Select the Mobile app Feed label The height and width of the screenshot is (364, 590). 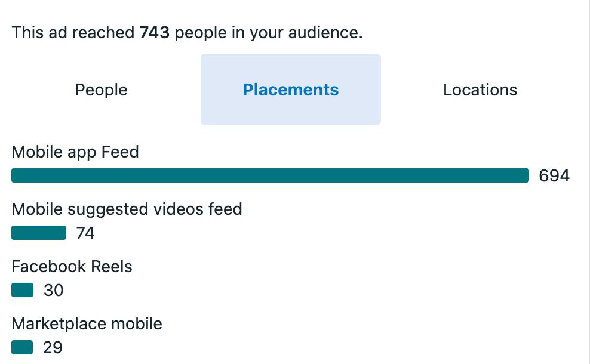click(75, 152)
